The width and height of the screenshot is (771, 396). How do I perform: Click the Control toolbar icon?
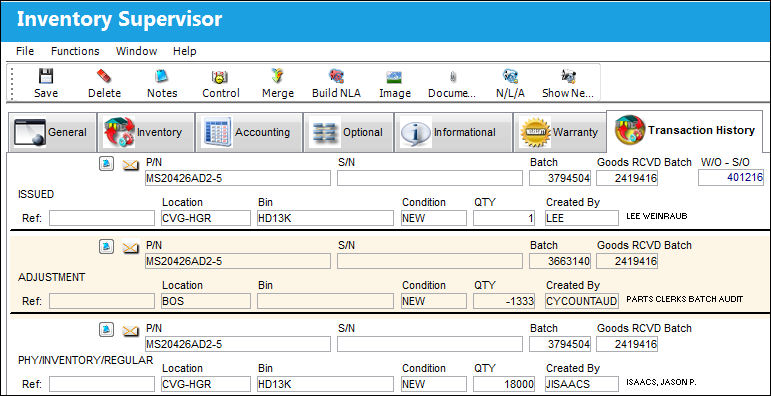[x=220, y=76]
